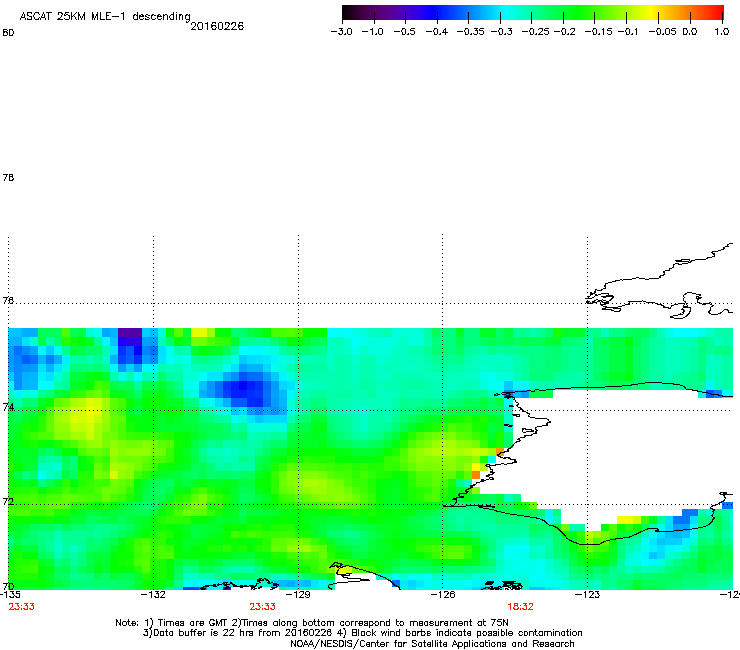Viewport: 740px width, 650px height.
Task: Click the purple cell at the data's top edge
Action: point(130,332)
